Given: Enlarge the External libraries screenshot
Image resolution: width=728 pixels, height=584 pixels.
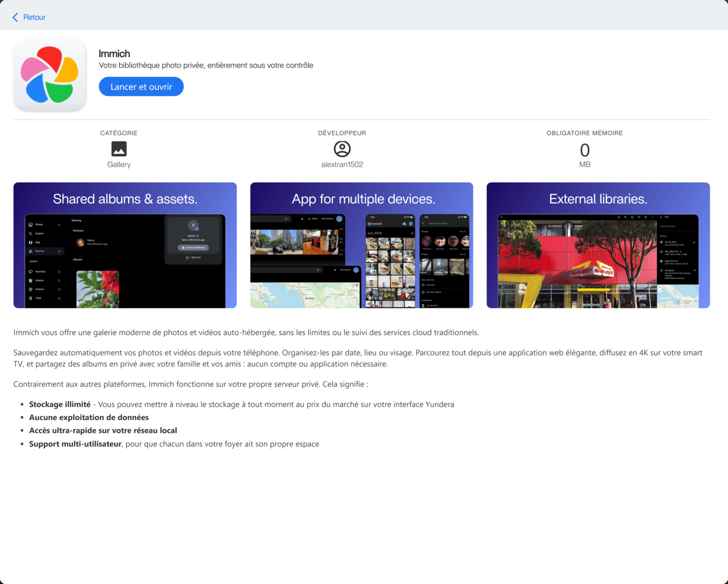Looking at the screenshot, I should [x=598, y=245].
